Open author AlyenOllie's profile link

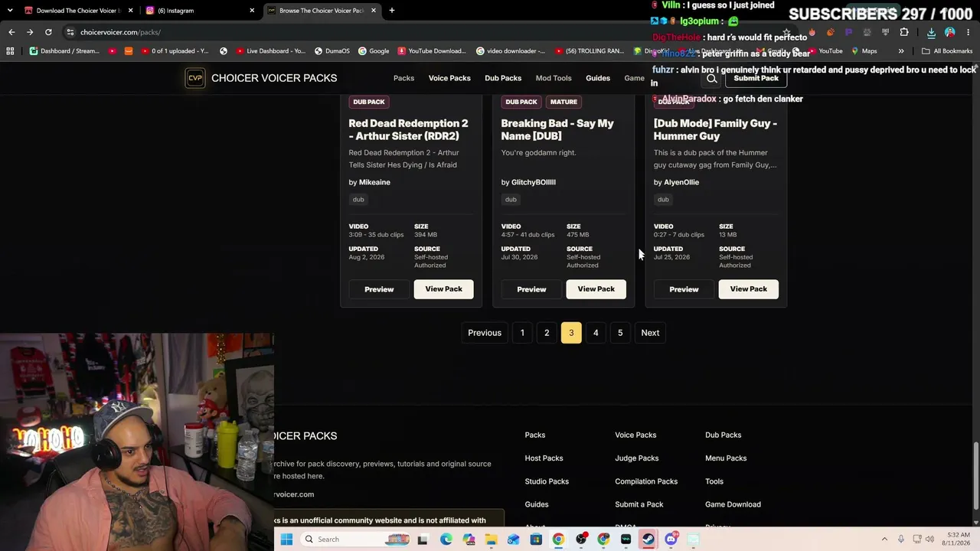681,182
